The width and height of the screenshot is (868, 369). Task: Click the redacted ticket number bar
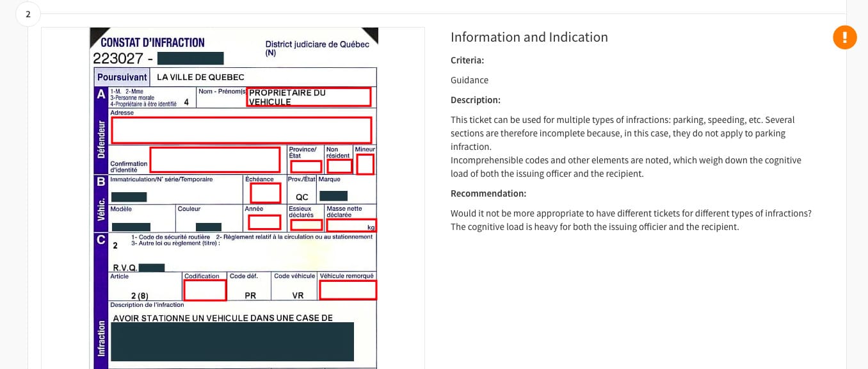[190, 58]
